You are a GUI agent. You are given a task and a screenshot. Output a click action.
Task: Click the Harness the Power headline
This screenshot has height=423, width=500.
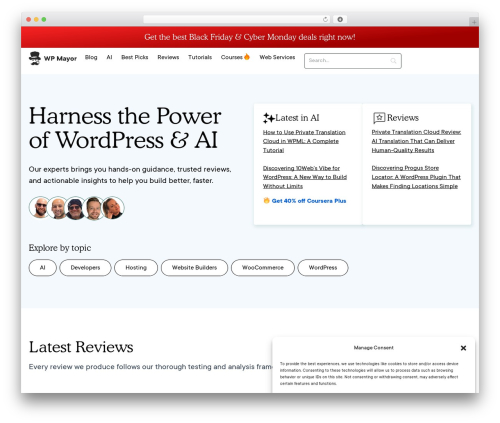point(125,128)
